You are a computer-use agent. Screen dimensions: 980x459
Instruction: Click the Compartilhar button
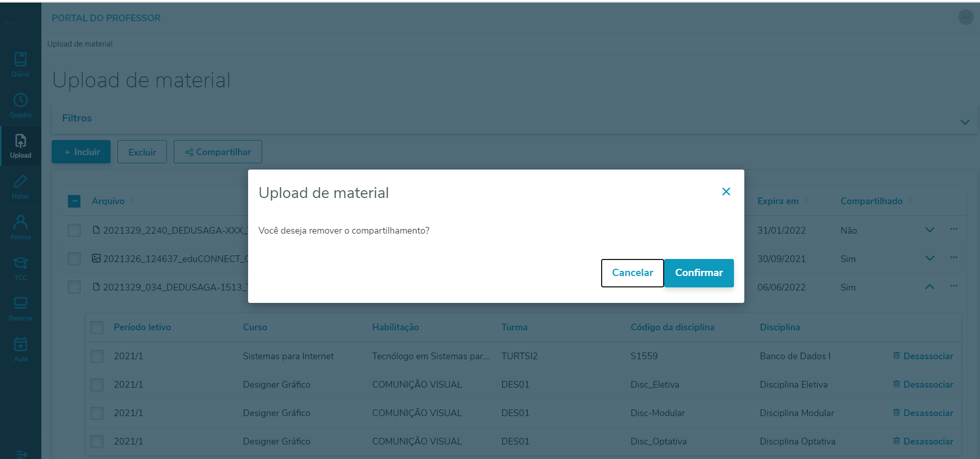[x=218, y=152]
